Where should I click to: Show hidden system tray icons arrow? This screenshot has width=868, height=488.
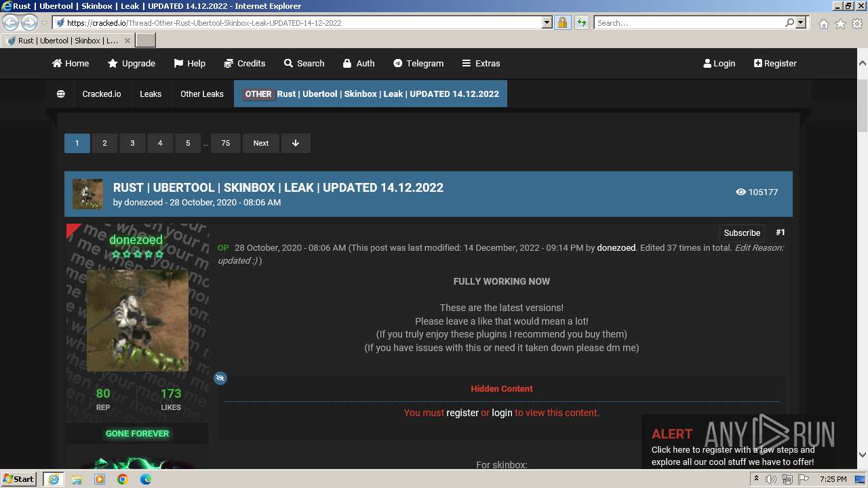tap(756, 479)
